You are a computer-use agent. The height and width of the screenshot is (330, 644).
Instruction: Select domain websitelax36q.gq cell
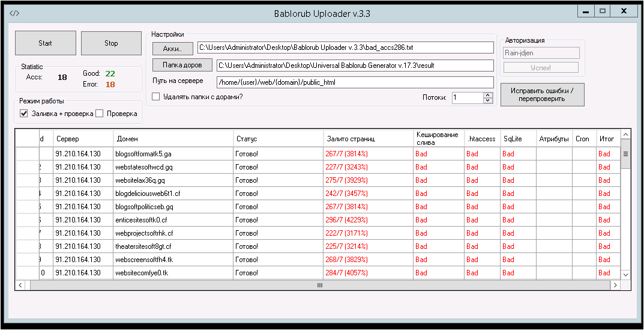pyautogui.click(x=173, y=180)
